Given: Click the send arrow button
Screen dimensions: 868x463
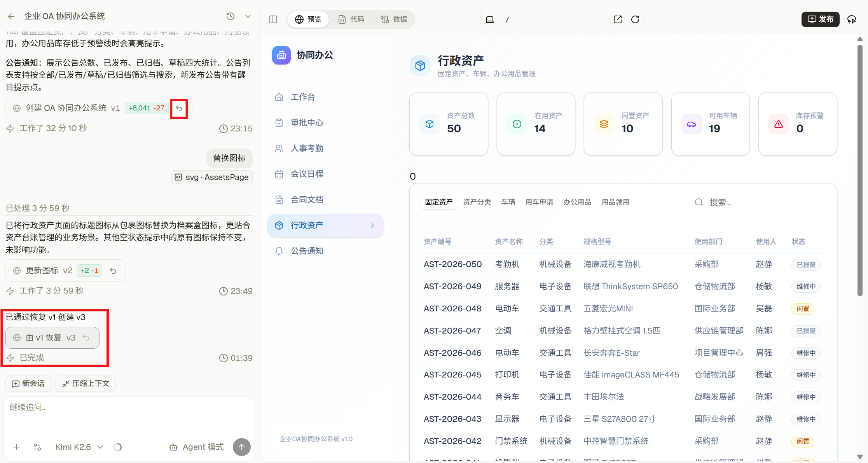Looking at the screenshot, I should pos(242,447).
